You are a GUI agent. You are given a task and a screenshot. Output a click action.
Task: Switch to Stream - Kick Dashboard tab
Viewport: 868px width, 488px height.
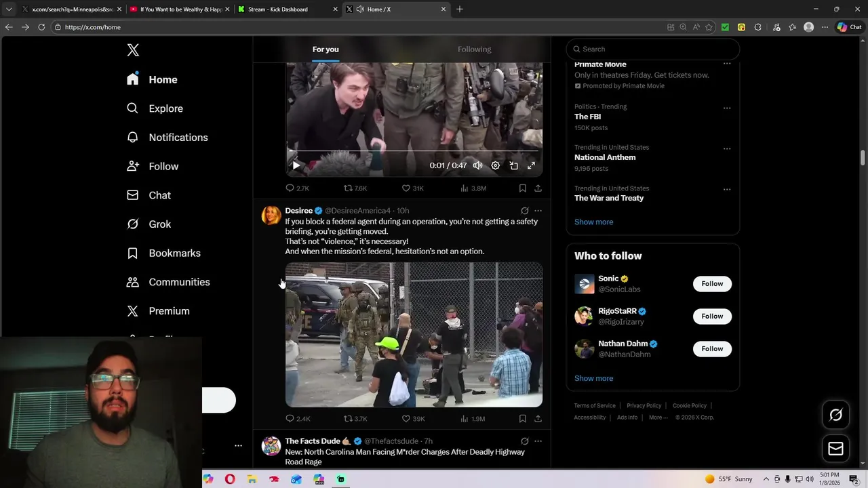(x=286, y=9)
